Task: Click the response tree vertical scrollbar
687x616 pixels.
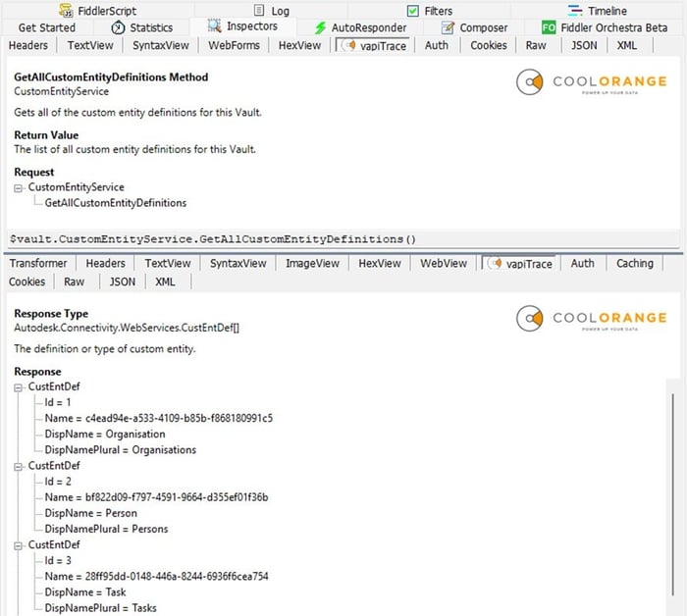Action: click(673, 494)
